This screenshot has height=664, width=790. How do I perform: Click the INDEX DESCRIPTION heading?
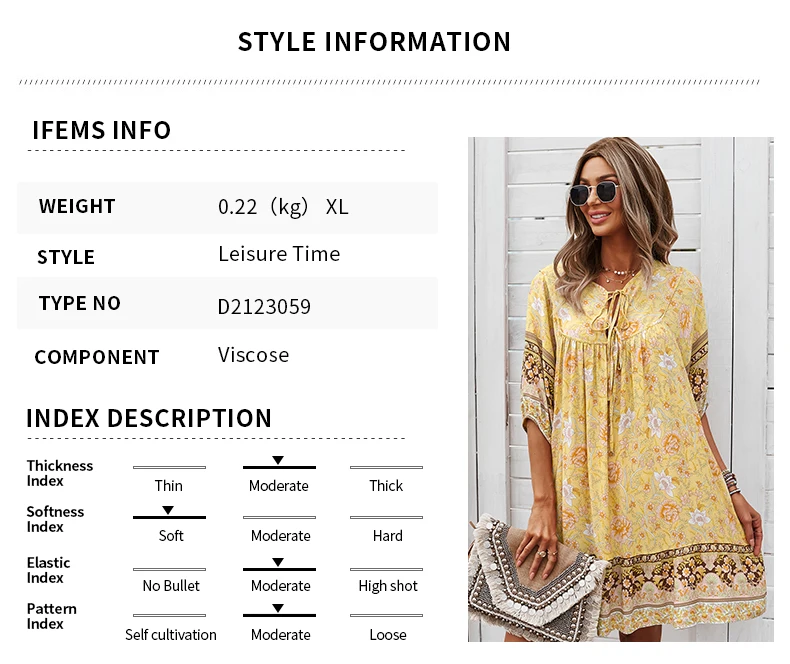click(149, 418)
